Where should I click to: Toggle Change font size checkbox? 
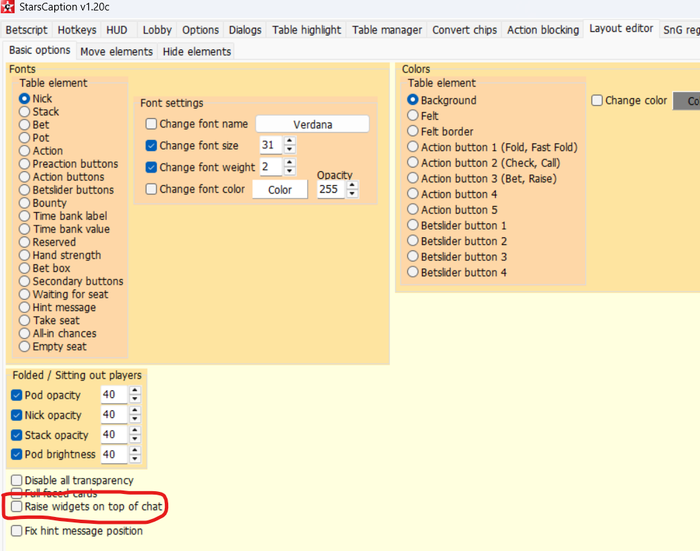point(151,146)
